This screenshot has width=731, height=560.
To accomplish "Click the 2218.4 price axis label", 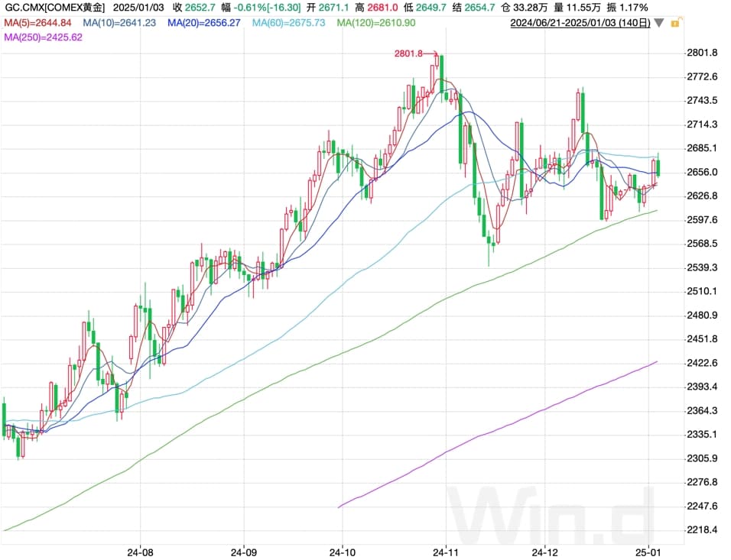I will click(702, 529).
